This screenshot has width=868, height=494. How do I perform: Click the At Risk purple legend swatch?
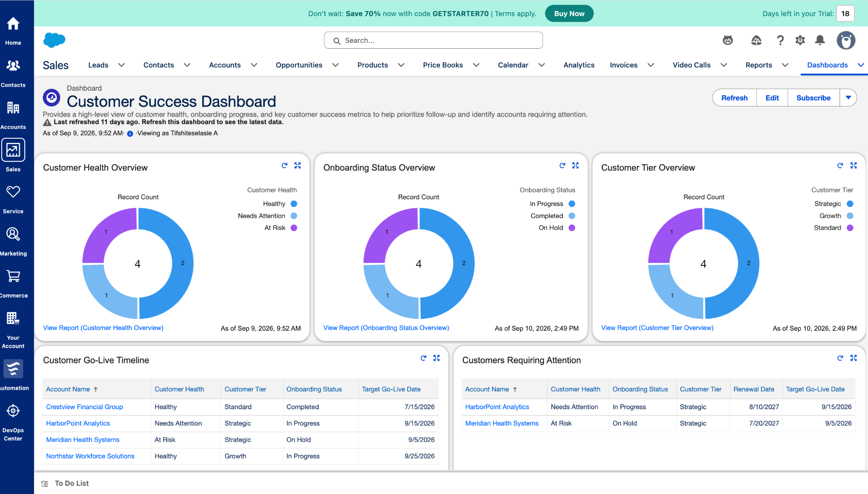pos(294,228)
